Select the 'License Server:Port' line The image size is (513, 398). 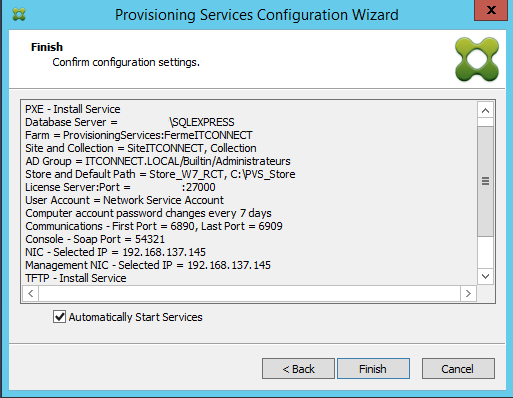click(120, 187)
